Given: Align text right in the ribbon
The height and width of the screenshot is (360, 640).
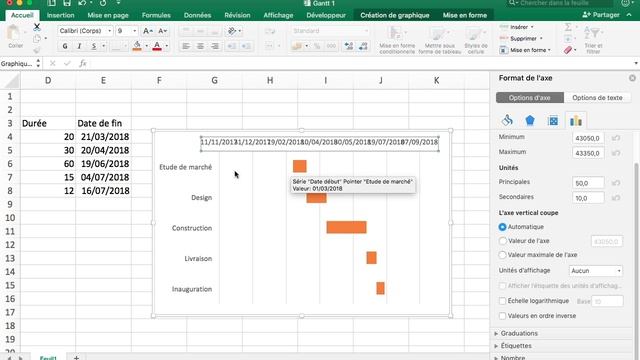Looking at the screenshot, I should coord(215,47).
